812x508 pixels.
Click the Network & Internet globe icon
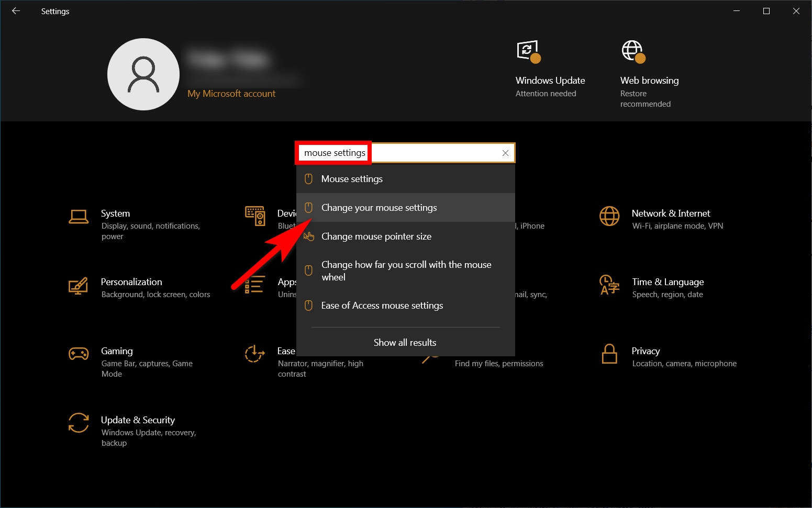click(x=609, y=216)
